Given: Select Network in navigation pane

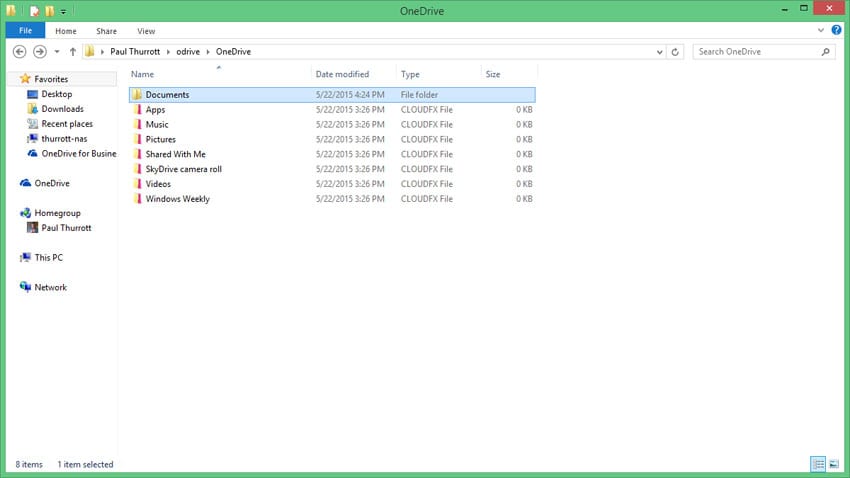Looking at the screenshot, I should point(50,288).
